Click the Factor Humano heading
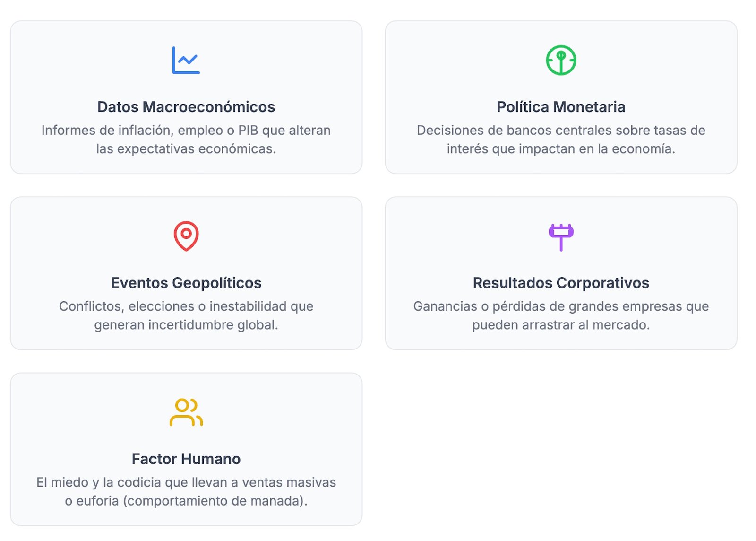756x541 pixels. pyautogui.click(x=186, y=459)
